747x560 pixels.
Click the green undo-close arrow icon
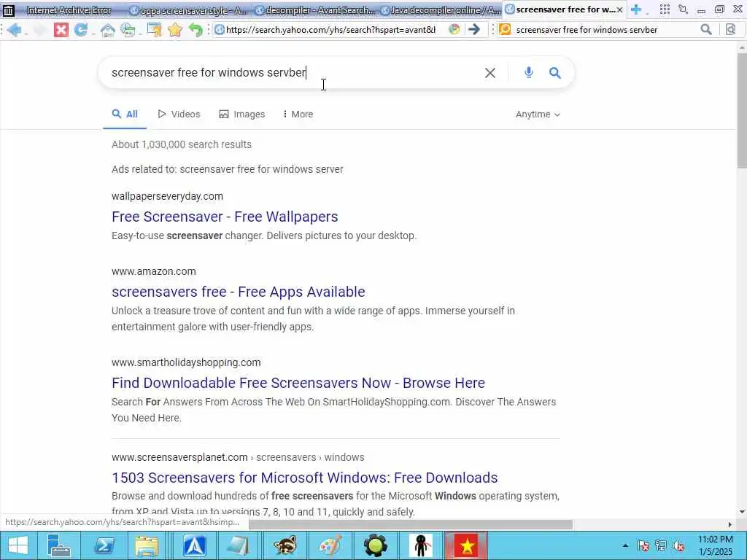(x=196, y=30)
